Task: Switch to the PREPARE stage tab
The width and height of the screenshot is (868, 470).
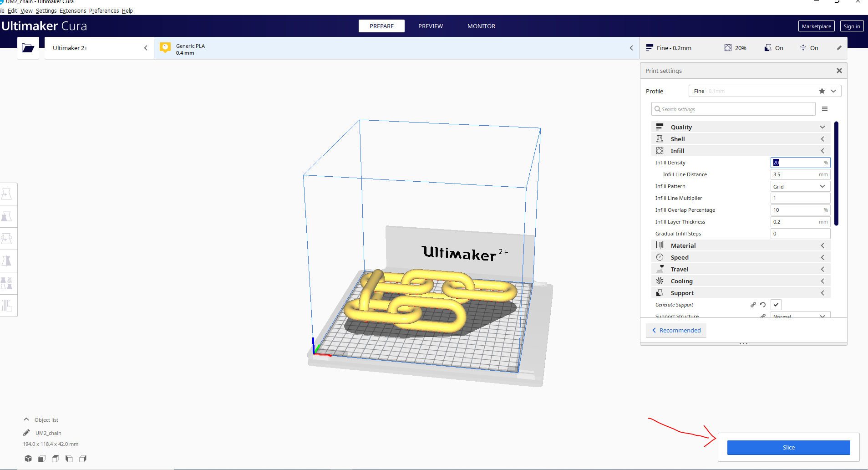Action: tap(381, 26)
